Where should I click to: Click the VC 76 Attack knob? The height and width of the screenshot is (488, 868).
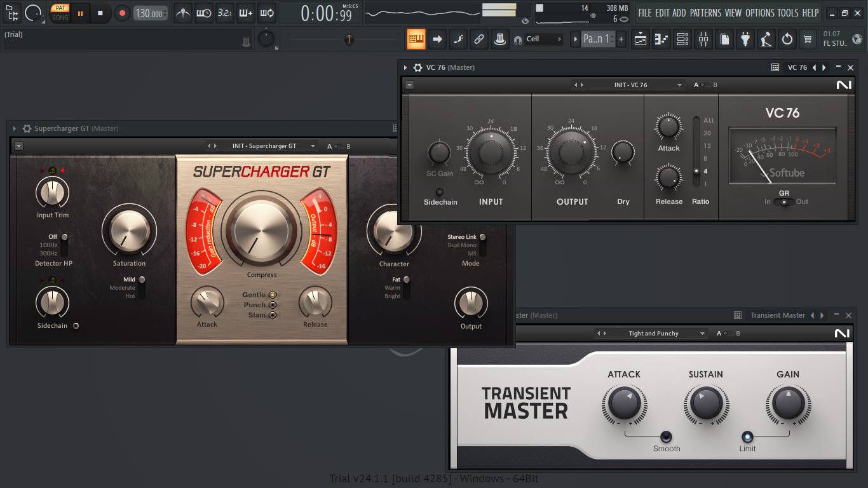tap(668, 126)
